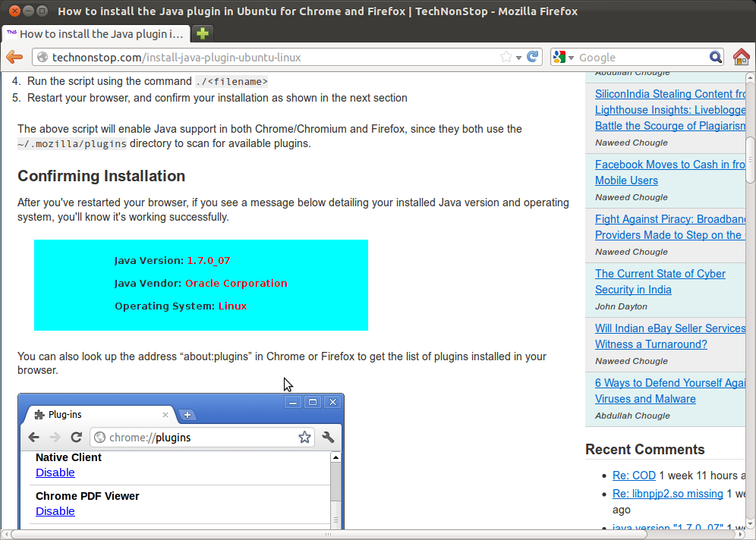
Task: Click Mobile Users link
Action: pyautogui.click(x=626, y=181)
